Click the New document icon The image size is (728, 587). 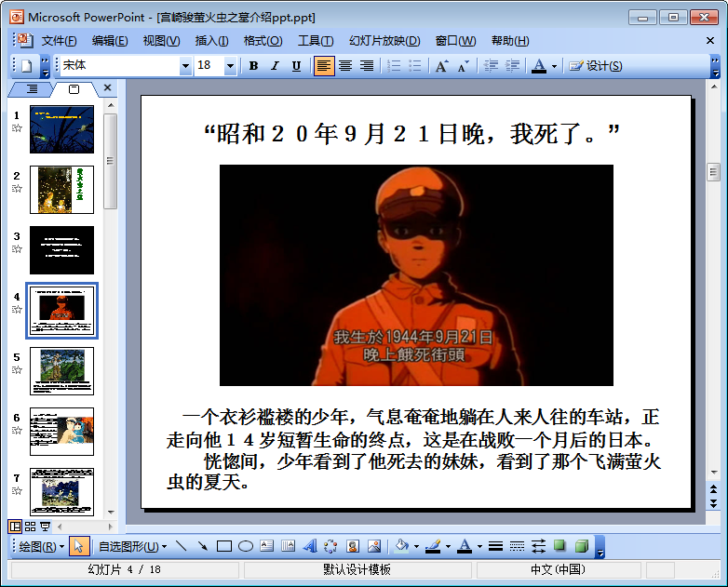pos(26,66)
